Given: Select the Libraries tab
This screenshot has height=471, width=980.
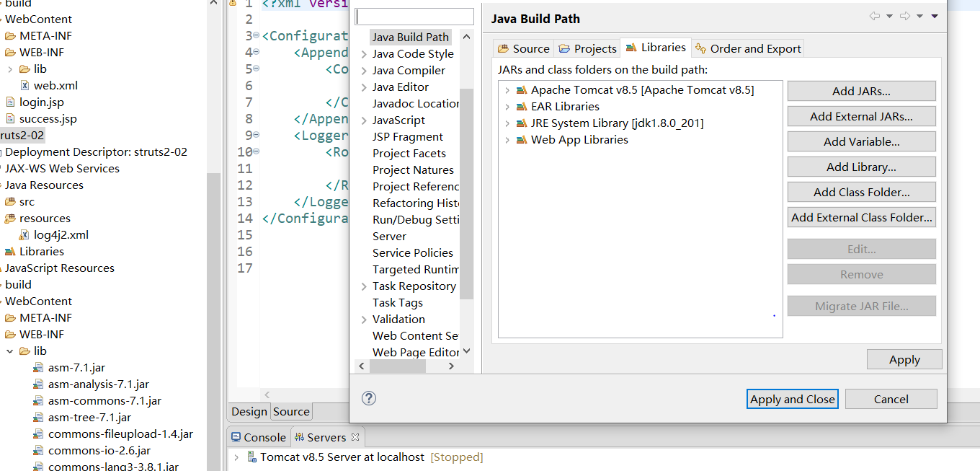Looking at the screenshot, I should point(656,48).
